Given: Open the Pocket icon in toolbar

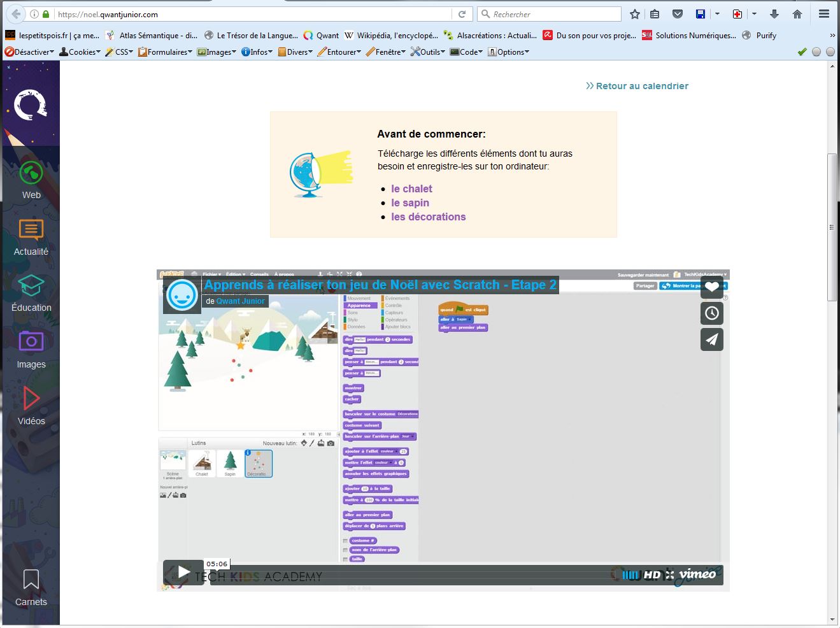Looking at the screenshot, I should tap(678, 14).
